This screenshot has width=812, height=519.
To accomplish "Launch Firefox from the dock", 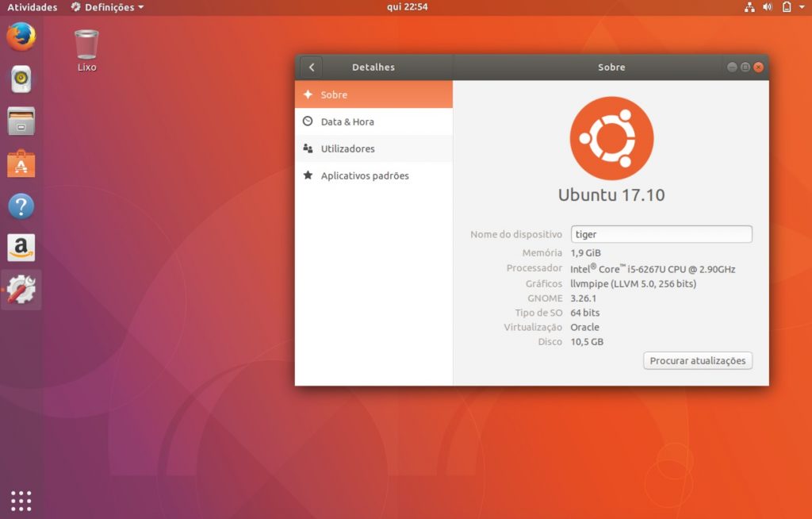I will (x=21, y=36).
